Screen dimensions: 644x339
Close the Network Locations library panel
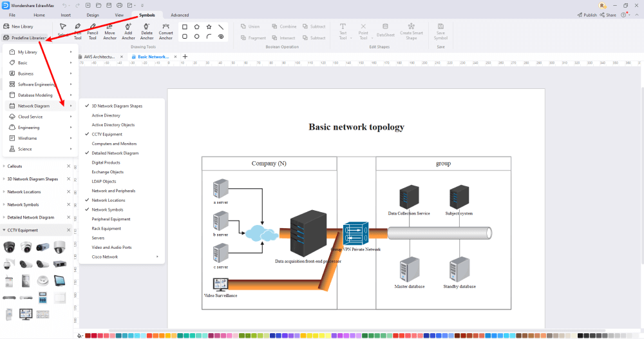[x=69, y=192]
